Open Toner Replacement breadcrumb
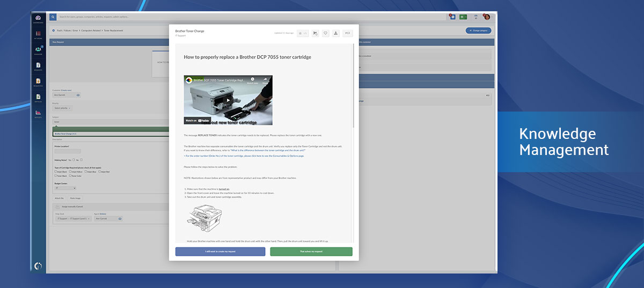Screen dimensions: 644x288 point(113,31)
